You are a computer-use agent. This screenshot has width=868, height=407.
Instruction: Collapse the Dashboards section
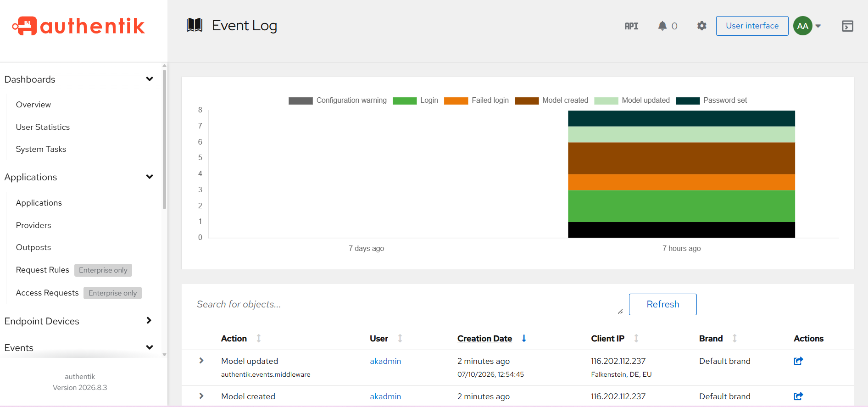150,79
